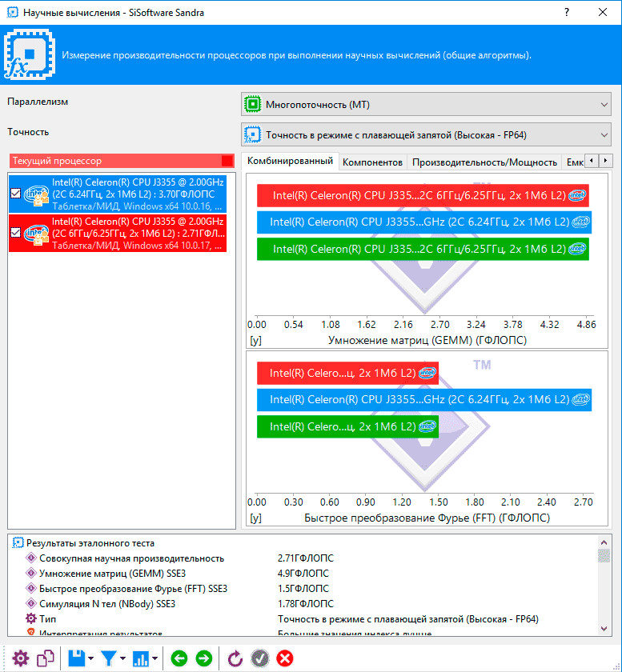Screen dimensions: 622x672
Task: Click the gray checkmark OK button
Action: coord(259,658)
